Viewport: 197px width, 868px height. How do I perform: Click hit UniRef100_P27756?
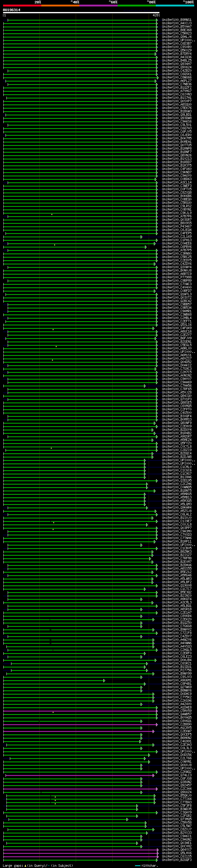click(x=176, y=670)
